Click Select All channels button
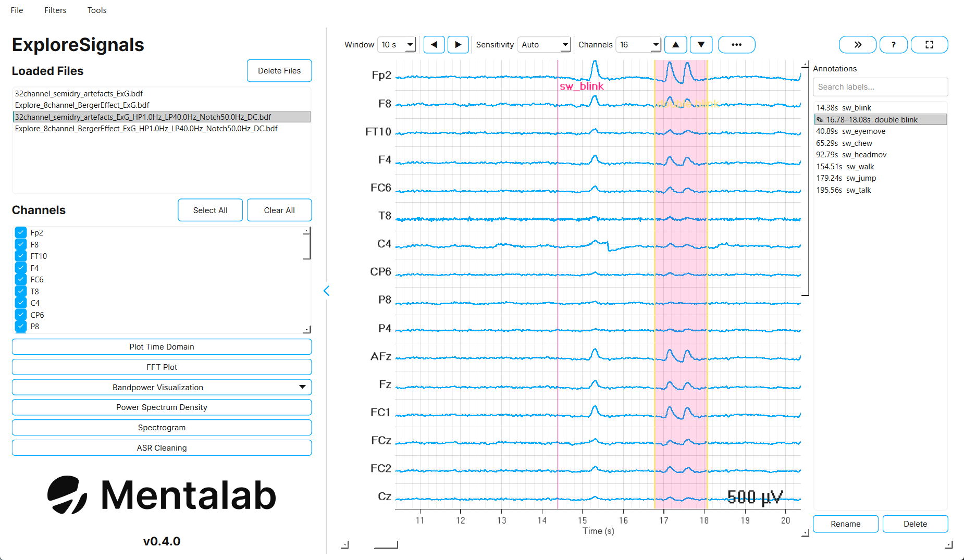 click(x=210, y=210)
